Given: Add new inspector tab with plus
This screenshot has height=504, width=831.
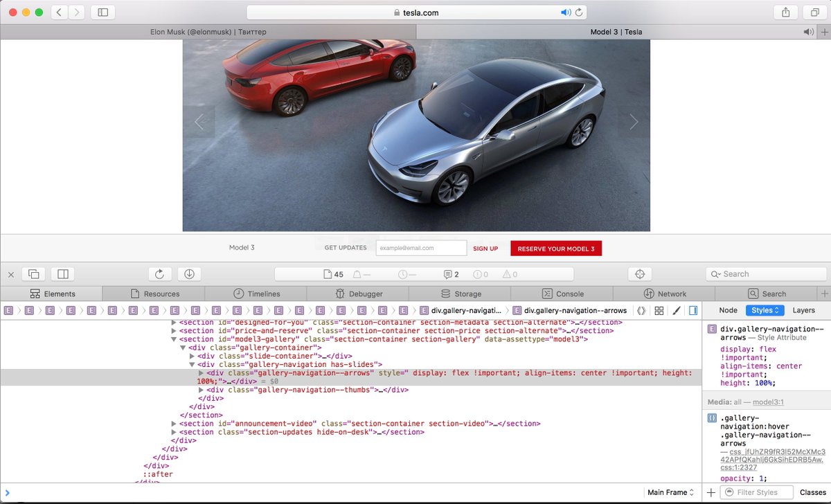Looking at the screenshot, I should (x=824, y=294).
